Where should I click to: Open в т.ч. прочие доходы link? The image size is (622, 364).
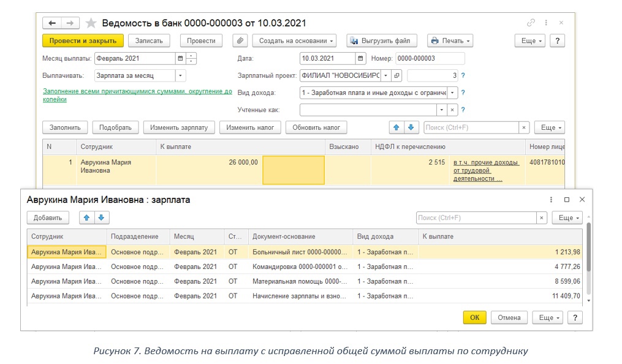(x=486, y=170)
